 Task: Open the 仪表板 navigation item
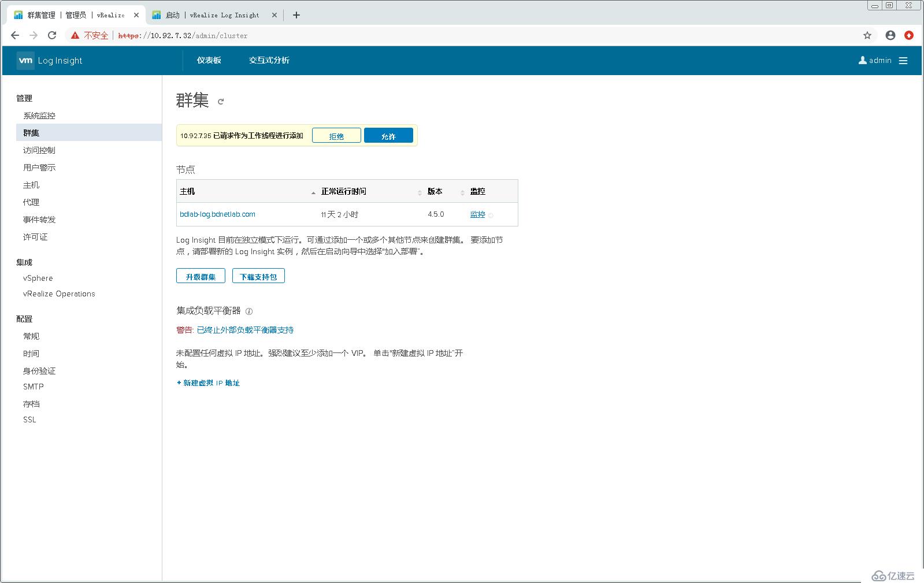pyautogui.click(x=209, y=60)
